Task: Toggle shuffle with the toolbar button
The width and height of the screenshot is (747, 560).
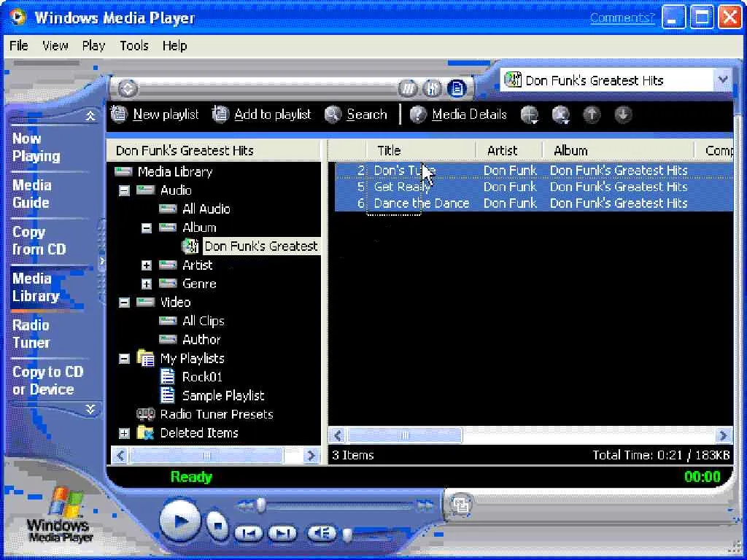Action: [408, 88]
